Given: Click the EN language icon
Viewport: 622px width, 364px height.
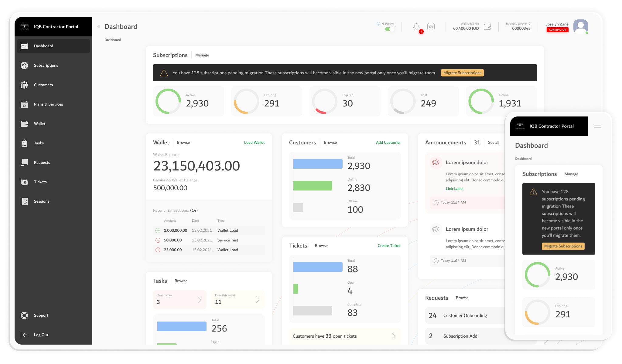Looking at the screenshot, I should tap(431, 27).
